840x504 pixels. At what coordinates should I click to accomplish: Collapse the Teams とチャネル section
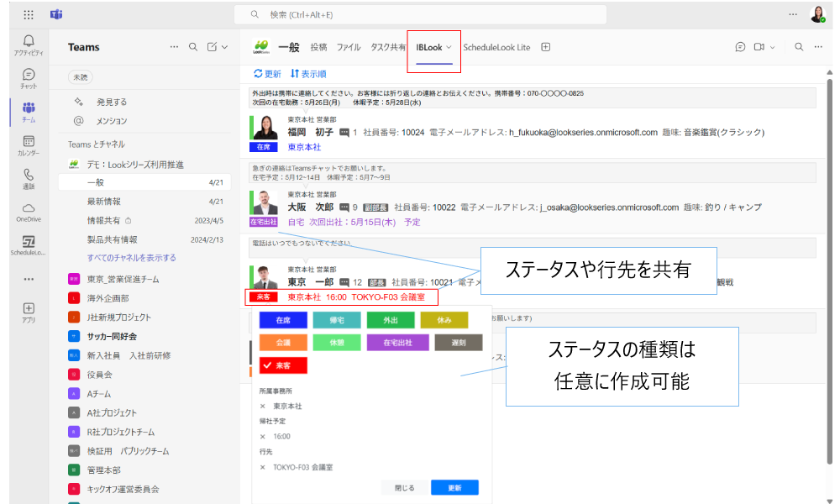97,144
